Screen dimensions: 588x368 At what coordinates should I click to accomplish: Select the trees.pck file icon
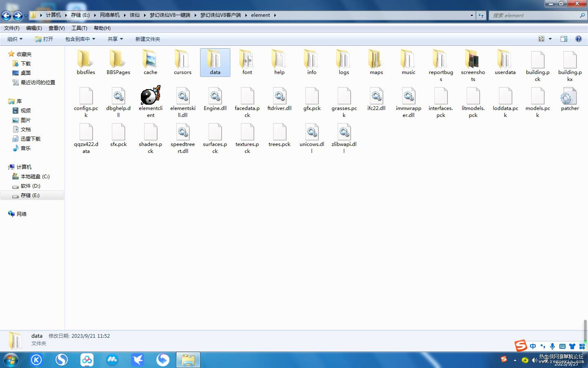point(279,132)
